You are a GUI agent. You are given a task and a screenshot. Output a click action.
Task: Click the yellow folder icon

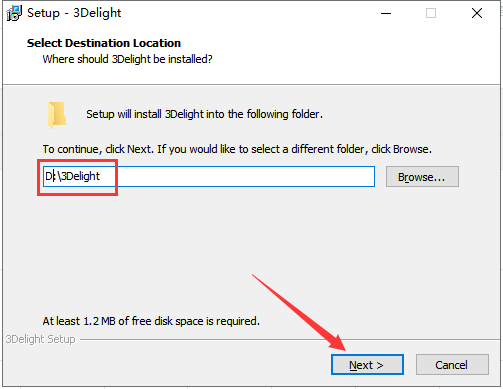(57, 115)
